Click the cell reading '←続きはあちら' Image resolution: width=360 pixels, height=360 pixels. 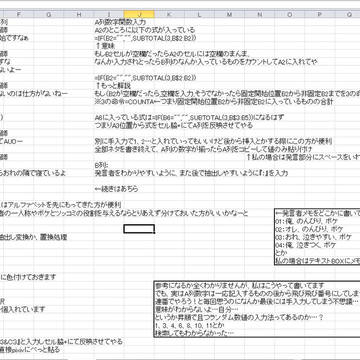tap(116, 189)
